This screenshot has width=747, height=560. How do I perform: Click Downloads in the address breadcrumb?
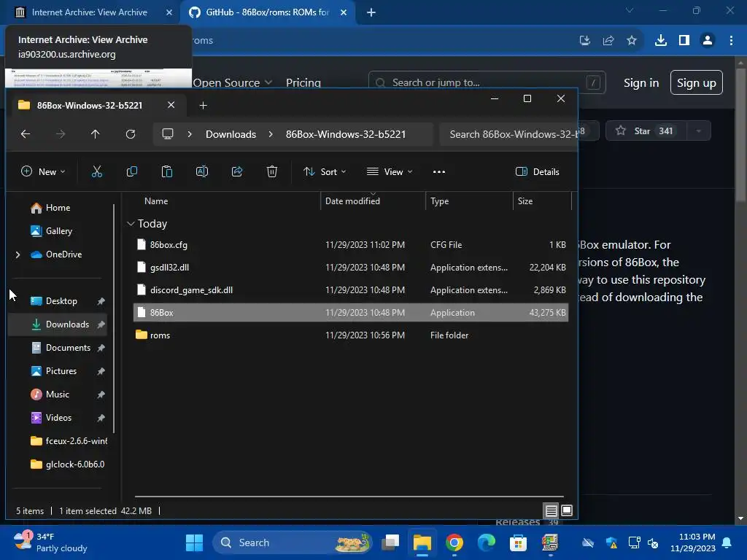[231, 134]
